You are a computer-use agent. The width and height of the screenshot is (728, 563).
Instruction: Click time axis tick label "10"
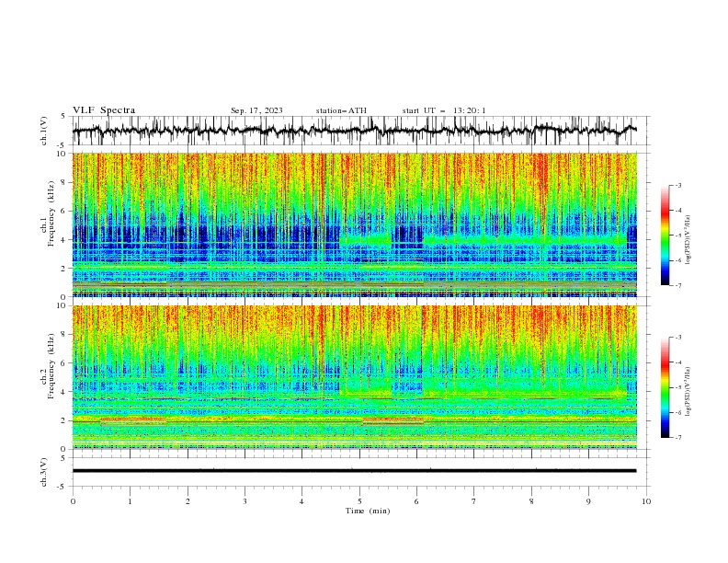coord(646,501)
